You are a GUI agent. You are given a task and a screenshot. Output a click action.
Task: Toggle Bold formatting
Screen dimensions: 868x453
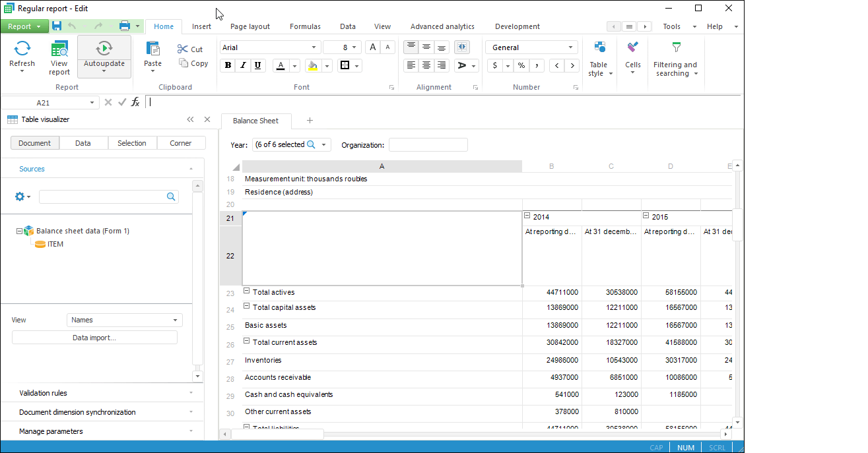(x=228, y=65)
